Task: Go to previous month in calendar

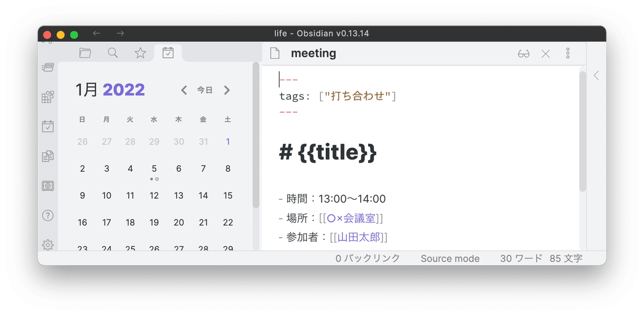Action: click(184, 90)
